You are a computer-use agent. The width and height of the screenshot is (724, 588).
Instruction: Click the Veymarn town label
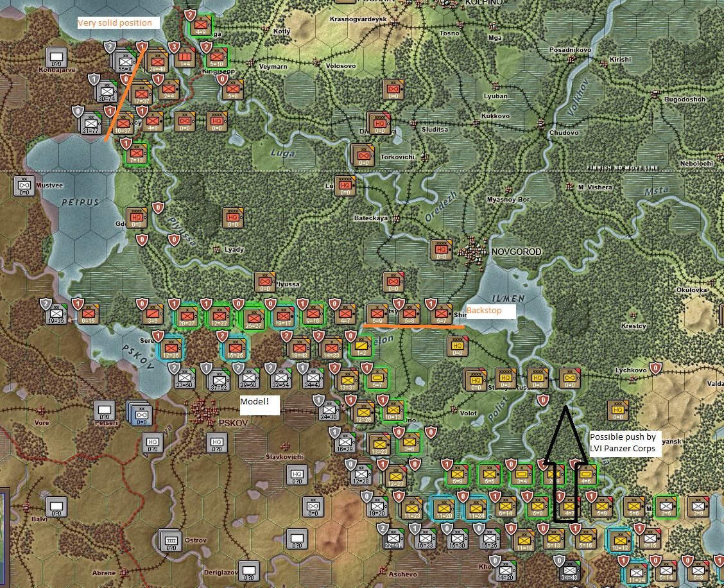click(x=273, y=66)
